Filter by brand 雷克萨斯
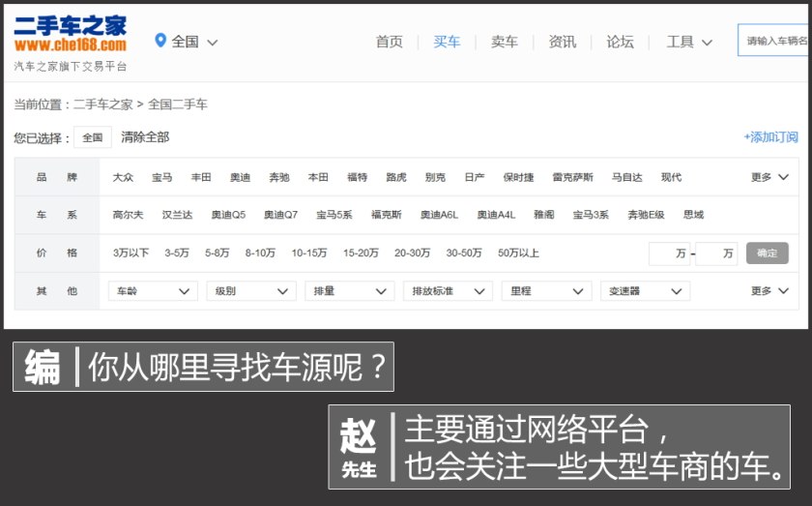 pyautogui.click(x=572, y=177)
